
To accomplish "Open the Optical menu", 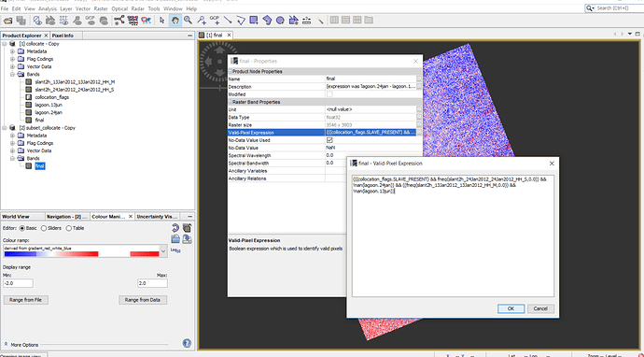I will pyautogui.click(x=119, y=8).
